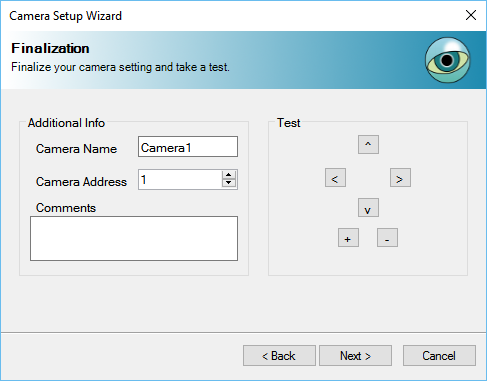Click the Camera Name label
Image resolution: width=487 pixels, height=381 pixels.
(76, 149)
